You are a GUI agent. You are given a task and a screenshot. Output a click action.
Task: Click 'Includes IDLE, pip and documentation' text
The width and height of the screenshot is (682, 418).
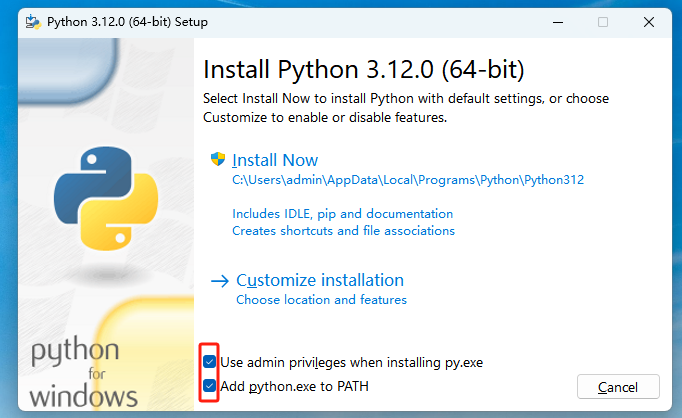[342, 214]
